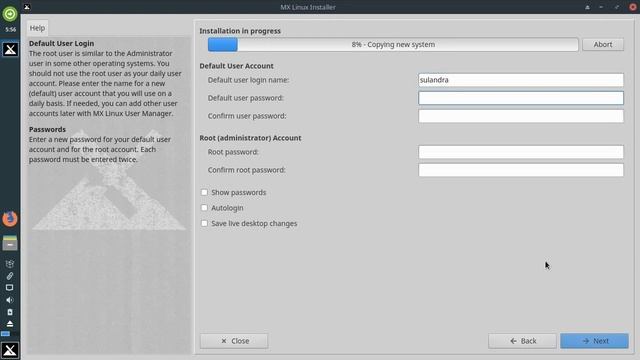Click the 'Default User Login' help heading
640x360 pixels.
[61, 43]
